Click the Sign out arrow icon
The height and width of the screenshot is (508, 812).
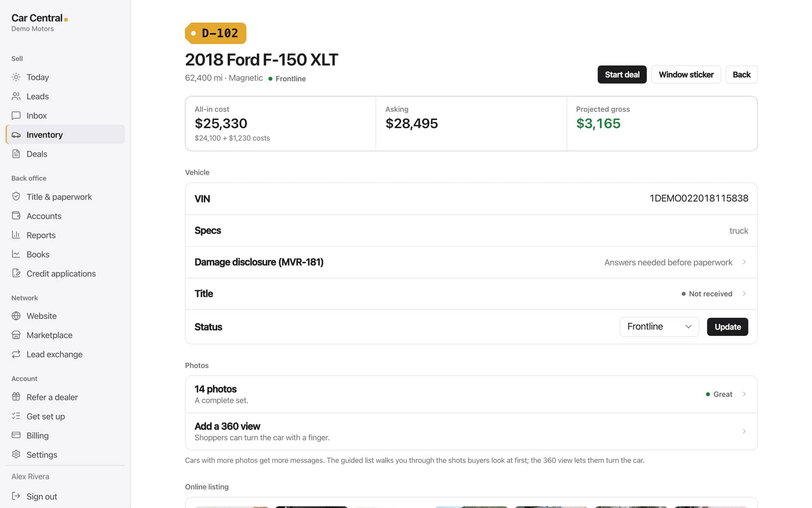(16, 496)
